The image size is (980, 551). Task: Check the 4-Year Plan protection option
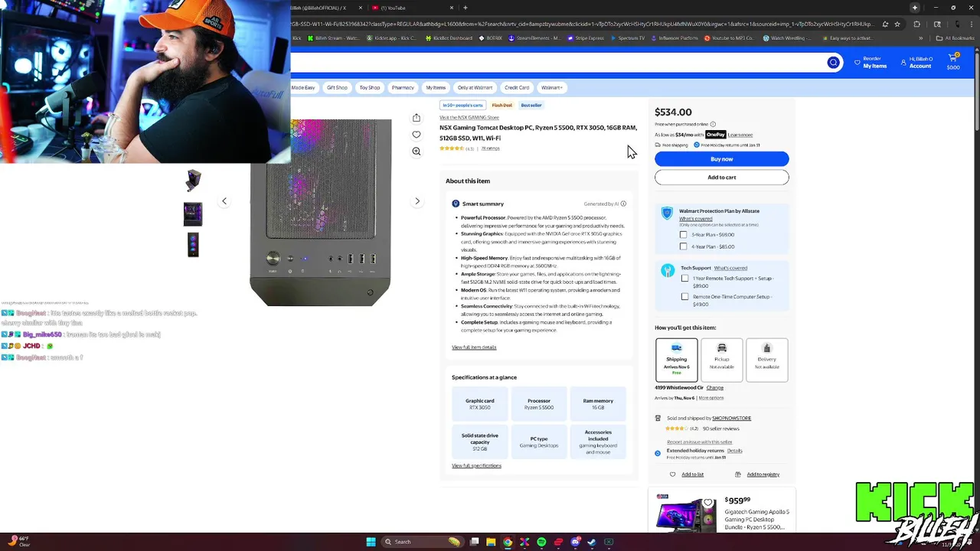pos(684,246)
